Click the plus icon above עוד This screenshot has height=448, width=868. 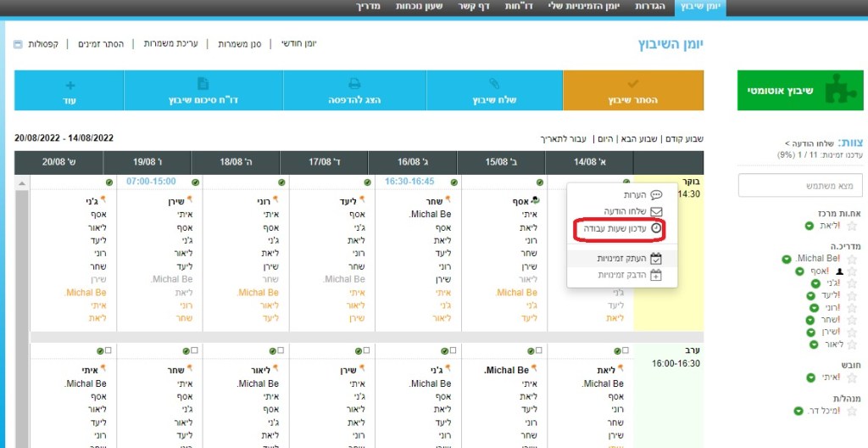click(70, 85)
